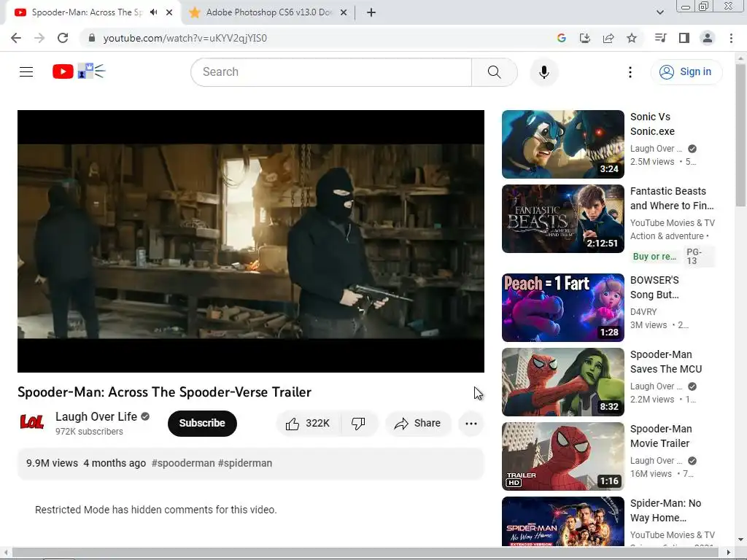This screenshot has height=560, width=747.
Task: Open the Chrome three-dot menu
Action: tap(731, 38)
